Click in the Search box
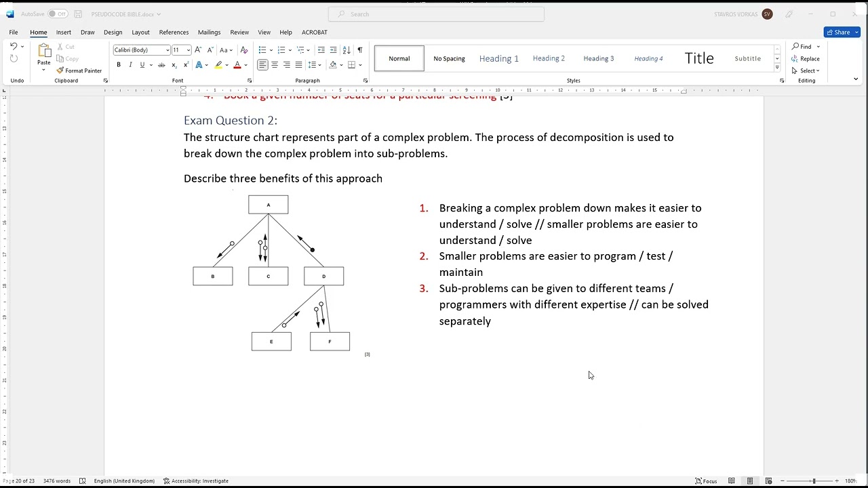The width and height of the screenshot is (868, 488). pos(436,14)
